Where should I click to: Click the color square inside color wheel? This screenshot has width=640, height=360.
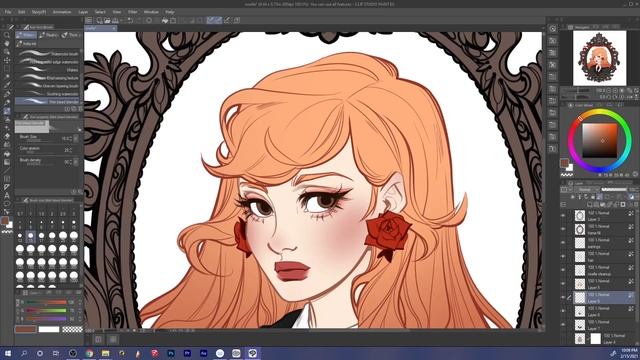[599, 140]
